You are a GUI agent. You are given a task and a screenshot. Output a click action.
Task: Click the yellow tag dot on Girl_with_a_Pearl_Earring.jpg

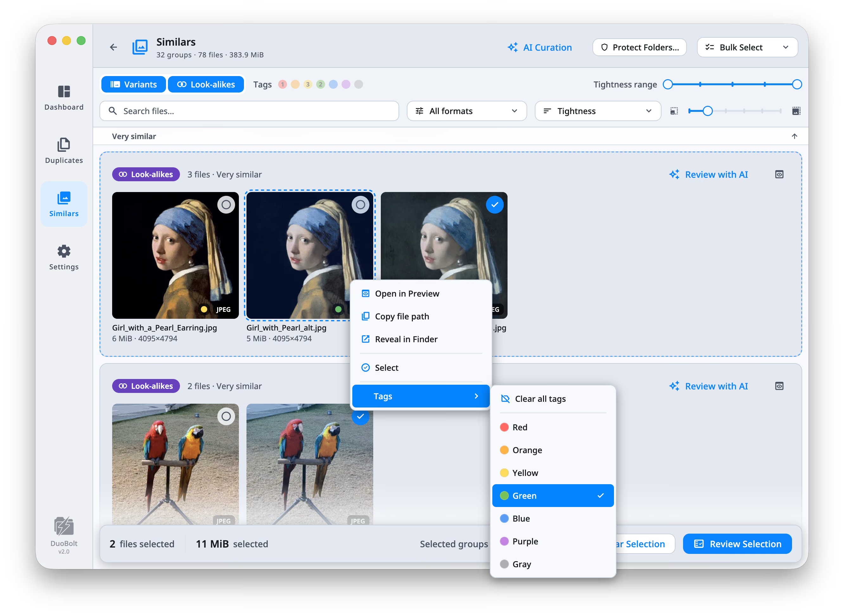pos(204,310)
